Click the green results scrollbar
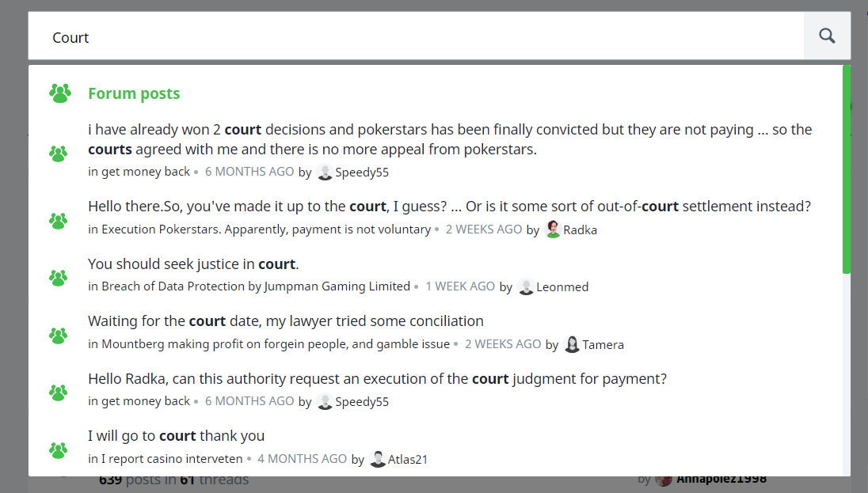This screenshot has width=868, height=493. point(847,169)
